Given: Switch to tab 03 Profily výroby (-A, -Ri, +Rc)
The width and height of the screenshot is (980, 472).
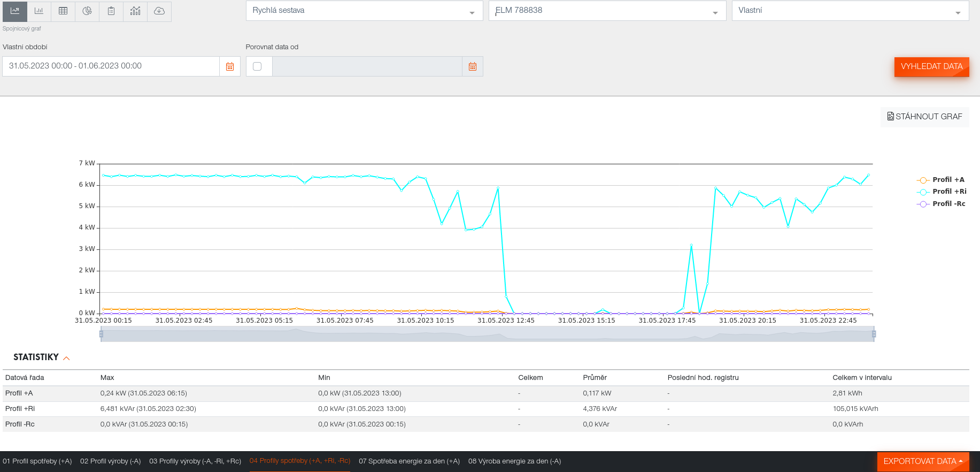Looking at the screenshot, I should pos(195,461).
